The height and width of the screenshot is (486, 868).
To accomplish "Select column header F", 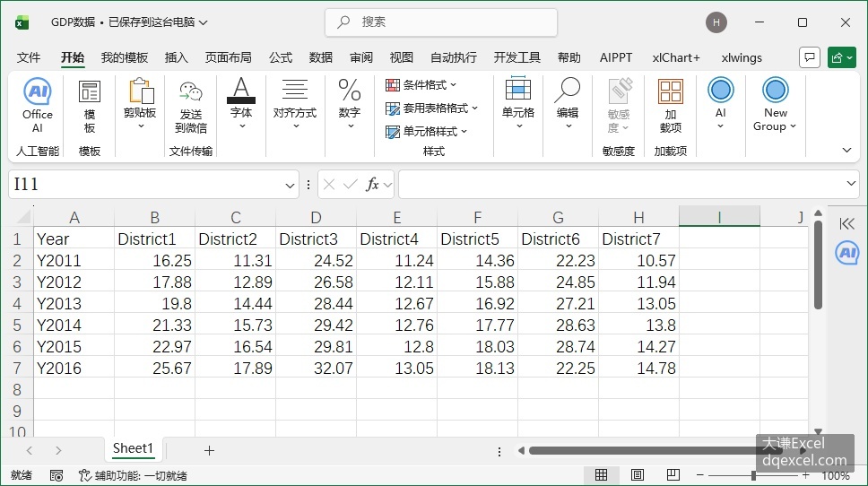I will click(x=477, y=218).
